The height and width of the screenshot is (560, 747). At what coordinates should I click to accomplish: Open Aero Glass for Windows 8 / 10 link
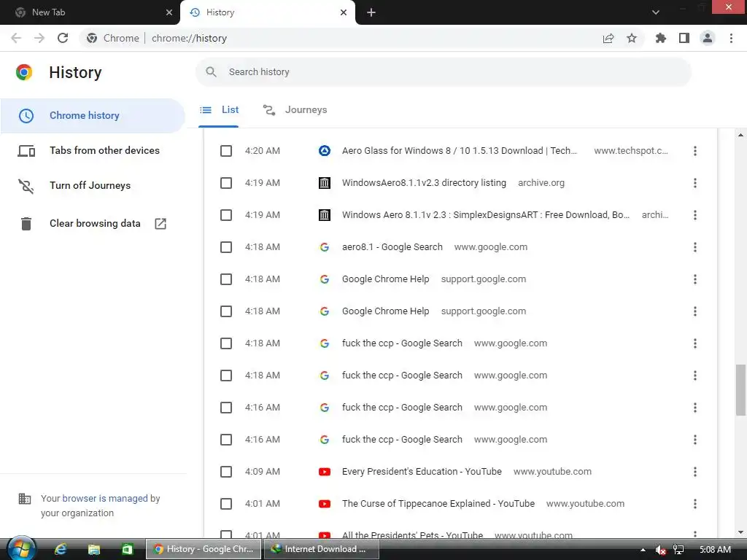(x=460, y=151)
